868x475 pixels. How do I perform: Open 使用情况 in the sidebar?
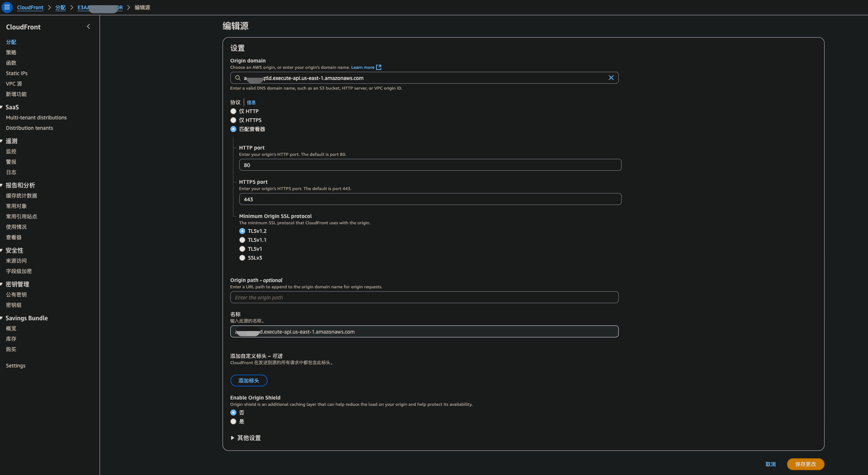coord(16,227)
